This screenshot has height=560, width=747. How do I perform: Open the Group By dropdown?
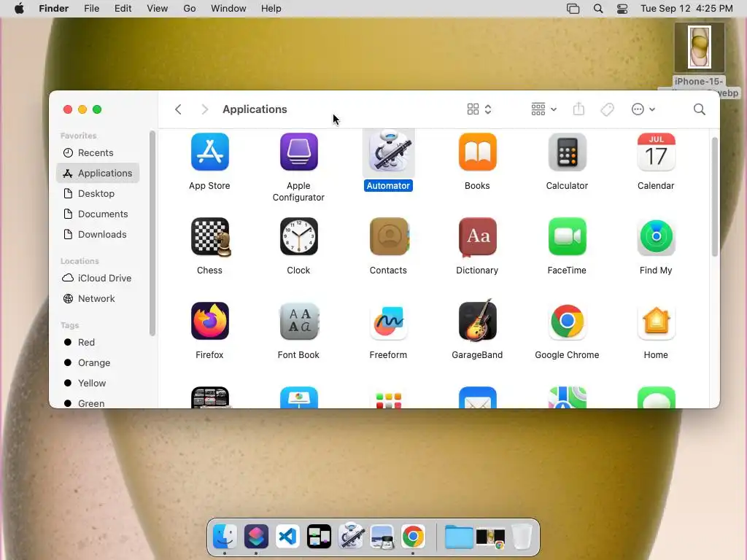coord(543,109)
